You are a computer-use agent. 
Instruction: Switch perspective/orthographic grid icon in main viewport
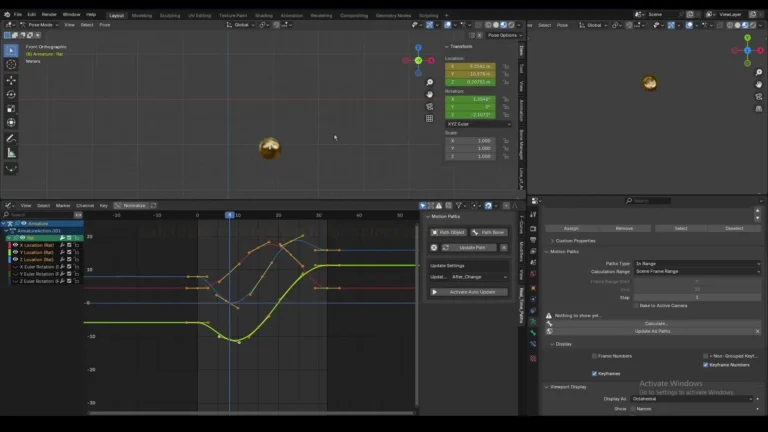click(430, 119)
